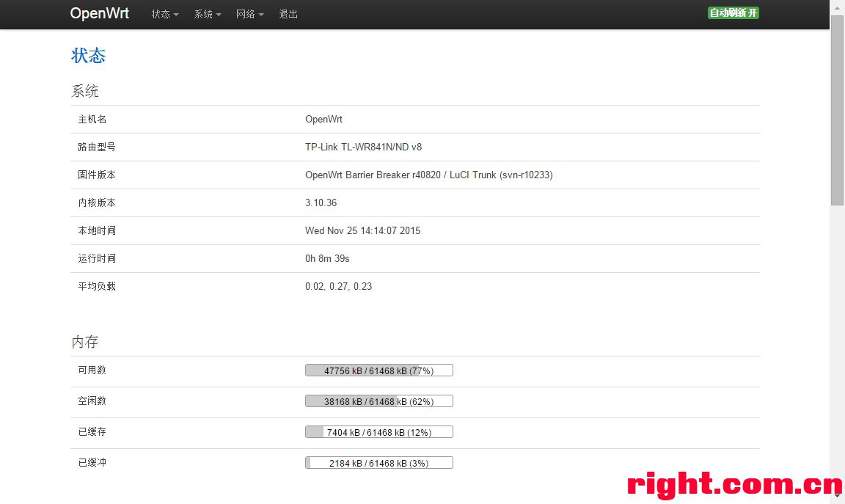845x504 pixels.
Task: Click the 内存 section heading
Action: pyautogui.click(x=85, y=342)
